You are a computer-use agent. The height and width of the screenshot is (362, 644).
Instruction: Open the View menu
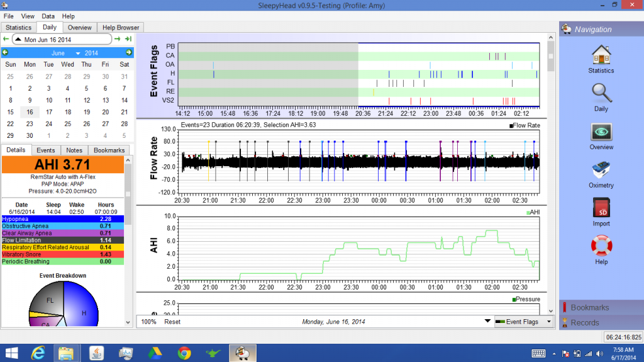point(28,16)
